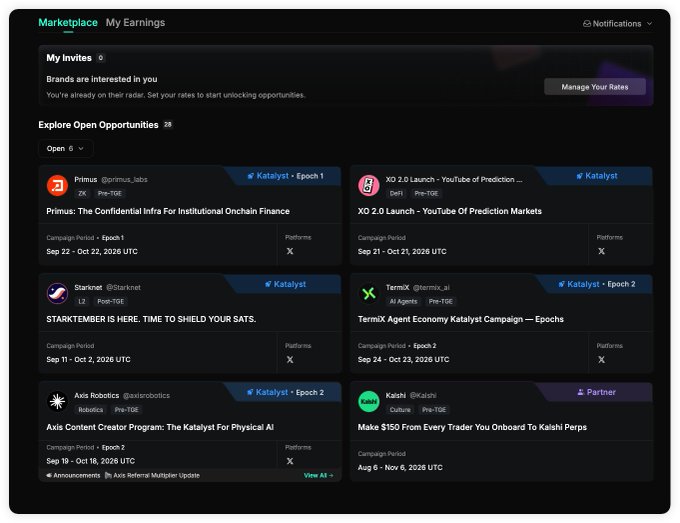
Task: Click the Sep 21 - Oct 21, 2026 UTC date
Action: coord(402,252)
